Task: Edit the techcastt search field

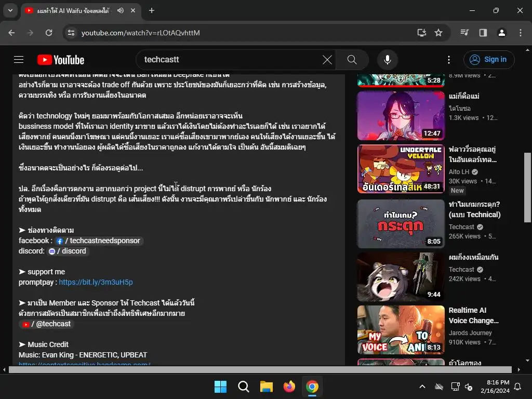Action: (231, 60)
